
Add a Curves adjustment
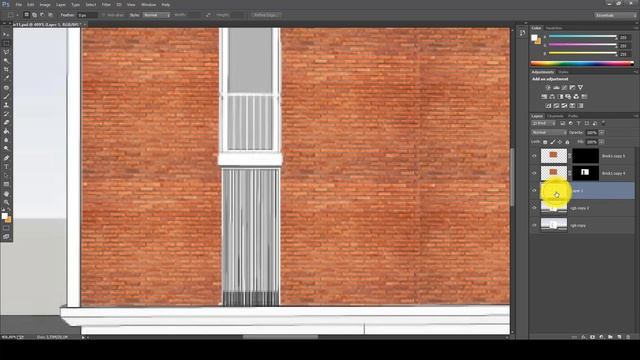[x=564, y=87]
